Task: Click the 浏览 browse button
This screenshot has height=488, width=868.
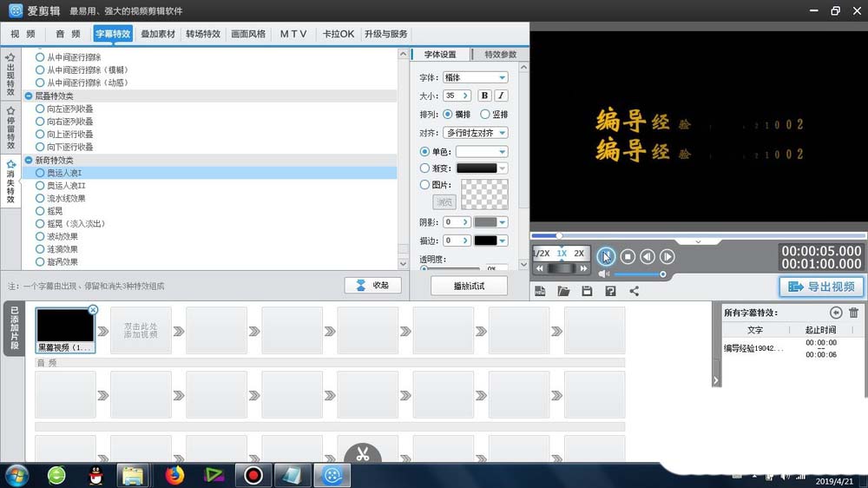Action: click(444, 202)
